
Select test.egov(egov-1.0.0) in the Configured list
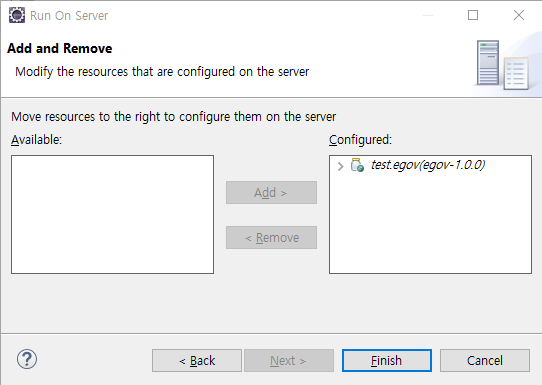tap(428, 165)
